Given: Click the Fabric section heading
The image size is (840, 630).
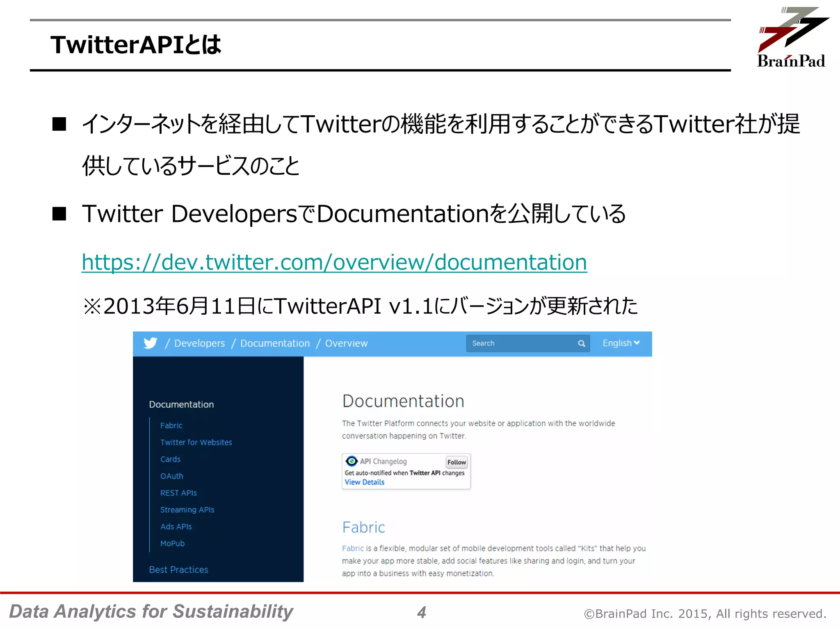Looking at the screenshot, I should (363, 527).
